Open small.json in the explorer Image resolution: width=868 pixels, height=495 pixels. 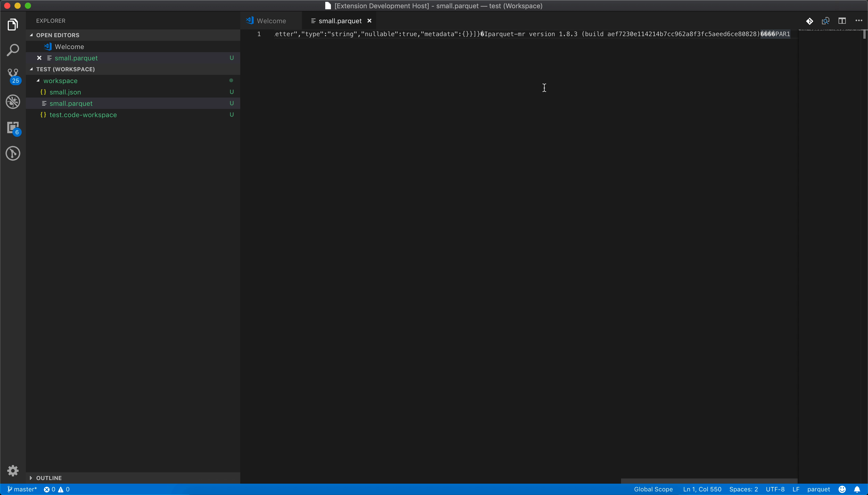(65, 92)
